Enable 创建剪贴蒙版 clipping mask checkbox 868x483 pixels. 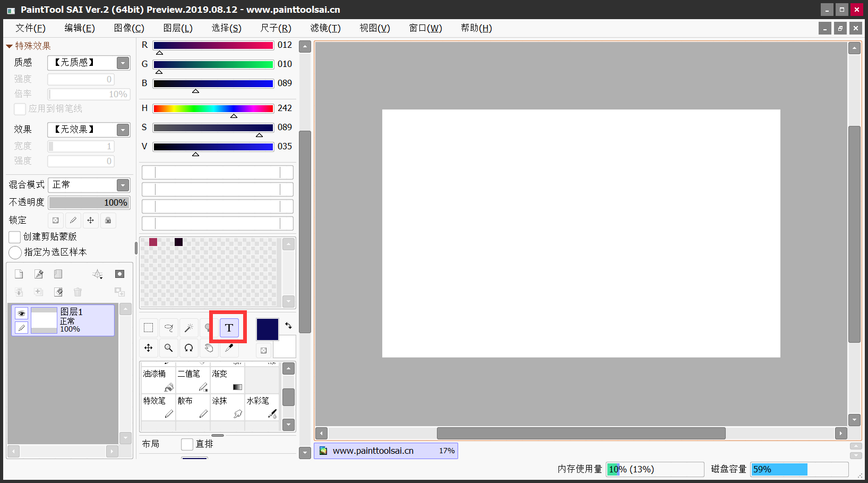coord(15,237)
